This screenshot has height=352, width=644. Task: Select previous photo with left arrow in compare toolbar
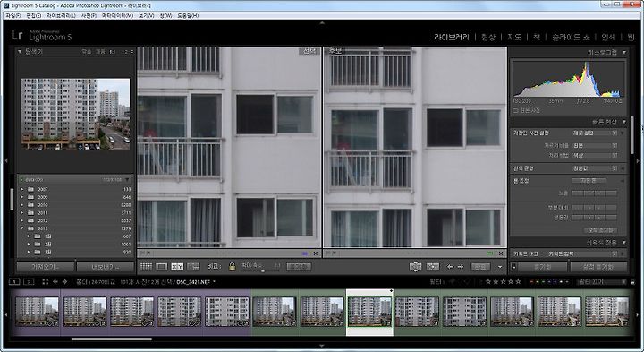(450, 267)
